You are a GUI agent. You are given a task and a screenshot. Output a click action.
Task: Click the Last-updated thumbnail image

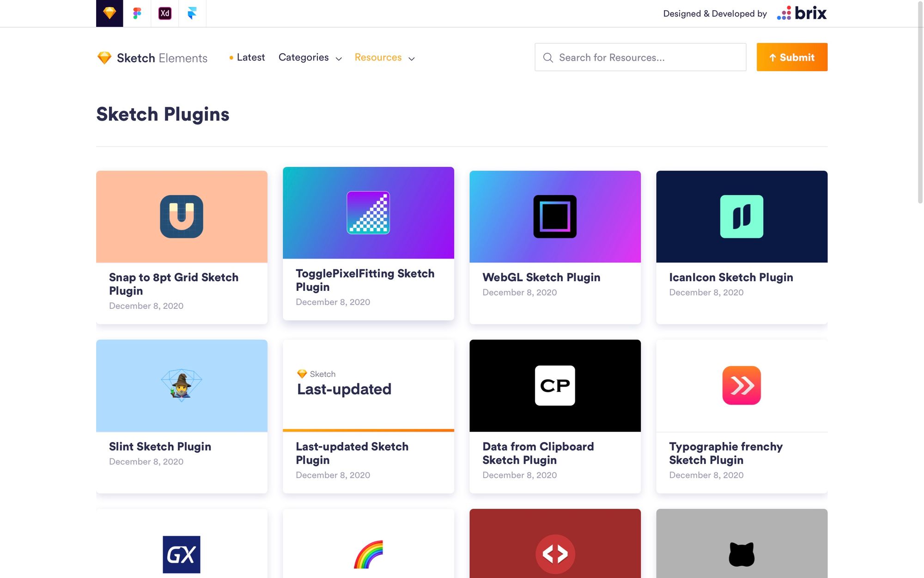click(x=368, y=386)
